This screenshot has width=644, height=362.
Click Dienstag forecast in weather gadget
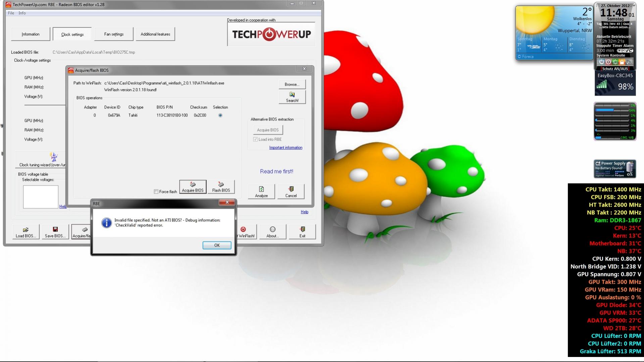click(x=580, y=45)
